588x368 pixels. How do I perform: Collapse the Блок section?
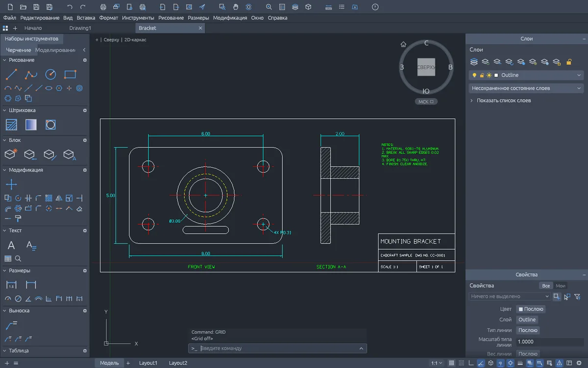click(5, 140)
